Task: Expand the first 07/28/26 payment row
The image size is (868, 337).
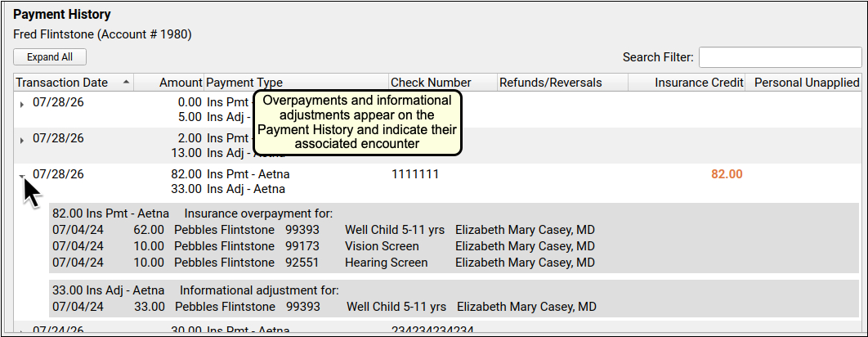Action: pyautogui.click(x=22, y=104)
